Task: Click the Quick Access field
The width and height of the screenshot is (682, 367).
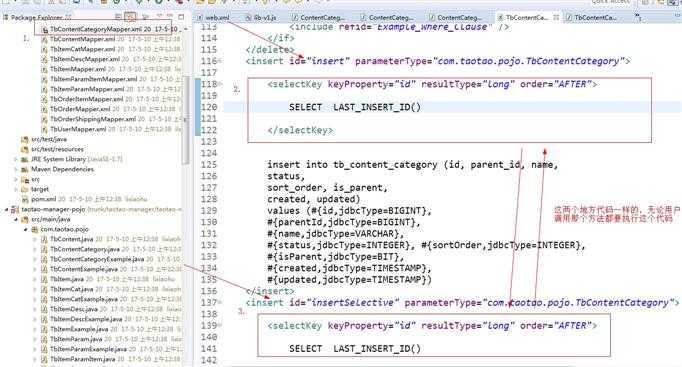Action: pyautogui.click(x=611, y=2)
